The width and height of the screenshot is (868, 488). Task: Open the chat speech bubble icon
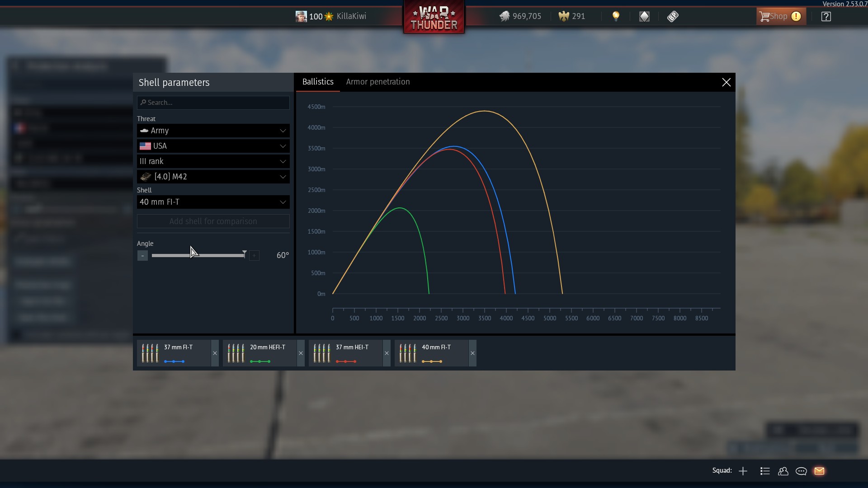801,471
